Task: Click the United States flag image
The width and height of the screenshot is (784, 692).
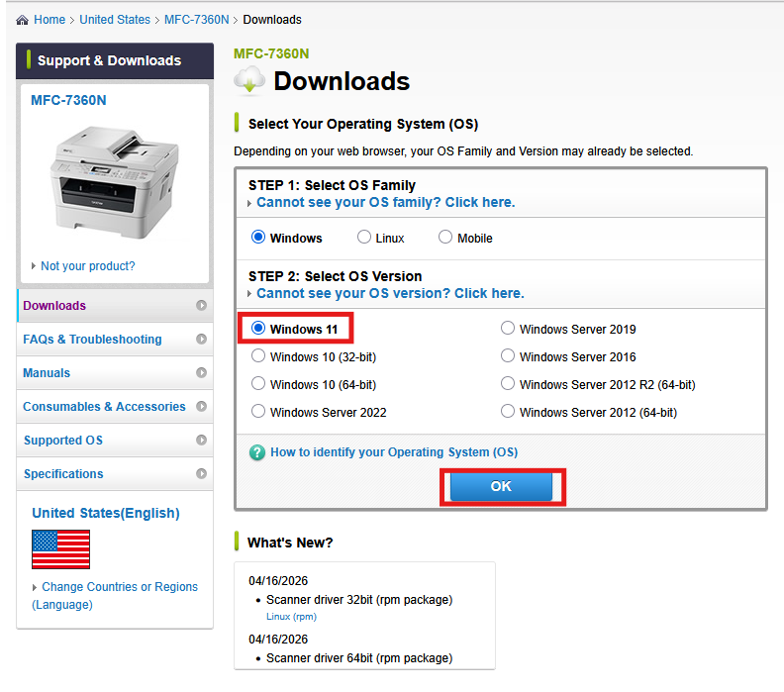Action: point(61,549)
